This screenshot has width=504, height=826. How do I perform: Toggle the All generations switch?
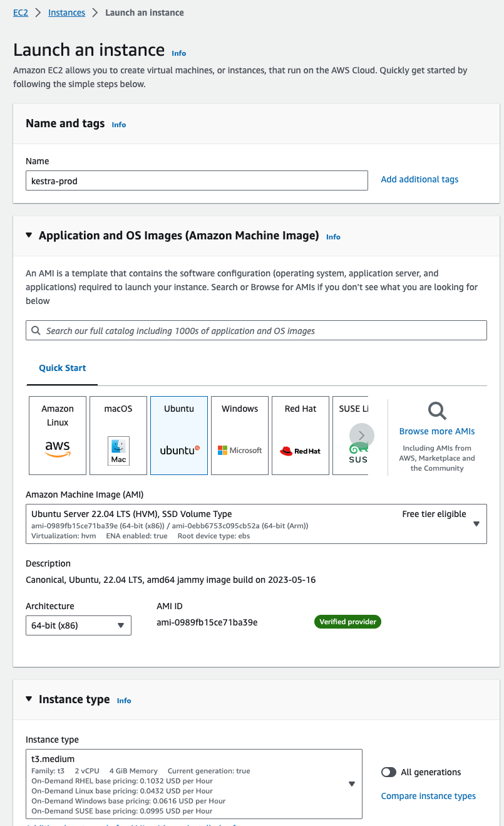[x=389, y=772]
